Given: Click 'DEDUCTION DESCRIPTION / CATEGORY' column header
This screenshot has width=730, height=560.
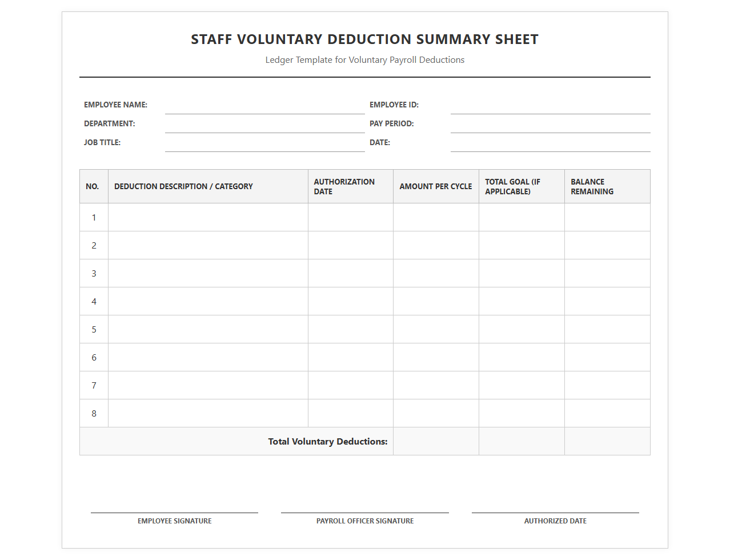Looking at the screenshot, I should pyautogui.click(x=208, y=186).
